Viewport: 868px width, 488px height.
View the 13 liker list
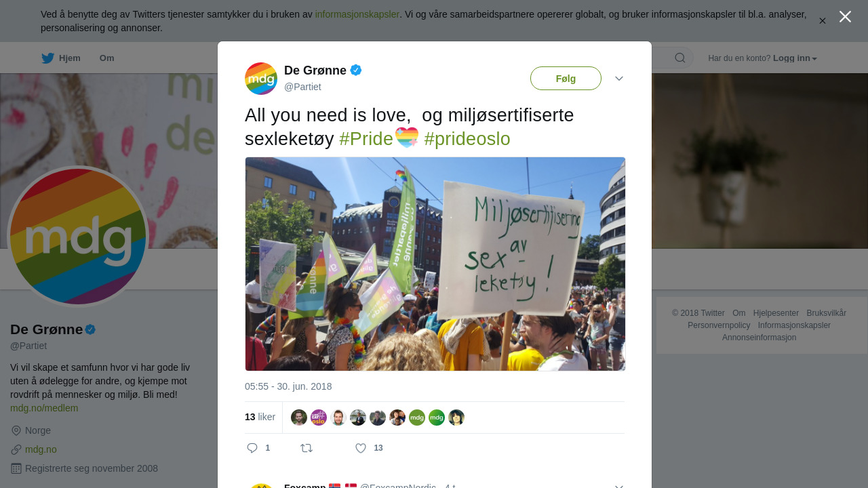[x=260, y=417]
